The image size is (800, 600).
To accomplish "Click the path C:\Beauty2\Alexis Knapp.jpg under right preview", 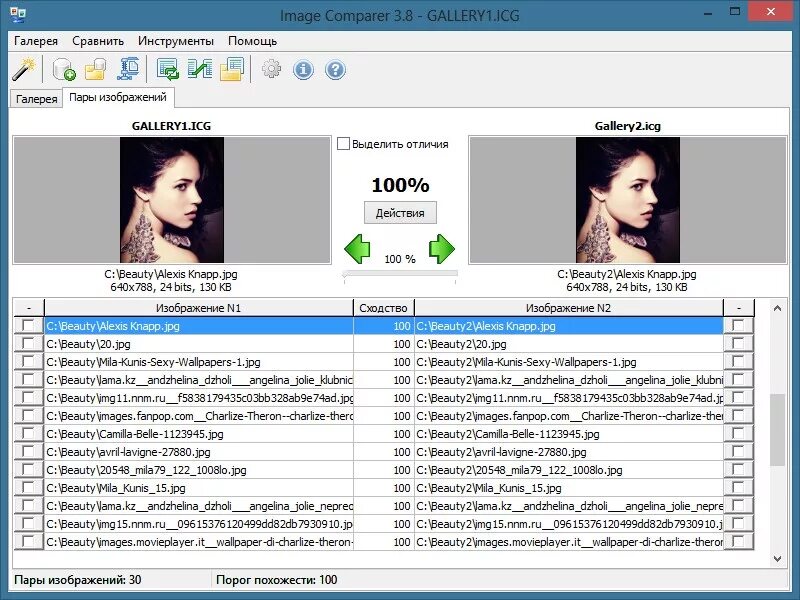I will 627,274.
